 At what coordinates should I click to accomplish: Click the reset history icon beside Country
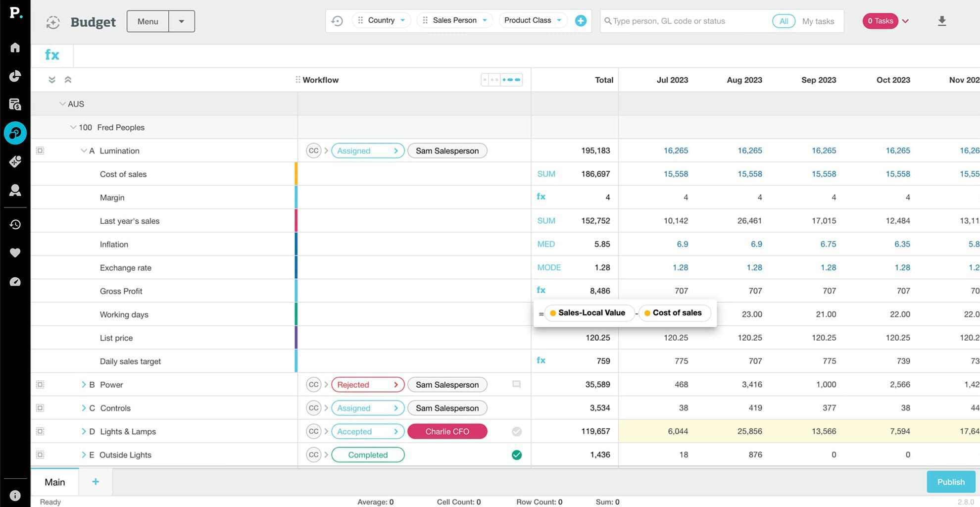pyautogui.click(x=337, y=21)
